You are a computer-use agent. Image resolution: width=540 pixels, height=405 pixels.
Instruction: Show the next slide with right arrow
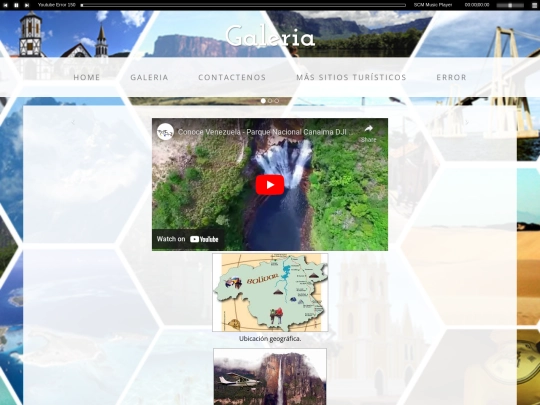(x=467, y=122)
